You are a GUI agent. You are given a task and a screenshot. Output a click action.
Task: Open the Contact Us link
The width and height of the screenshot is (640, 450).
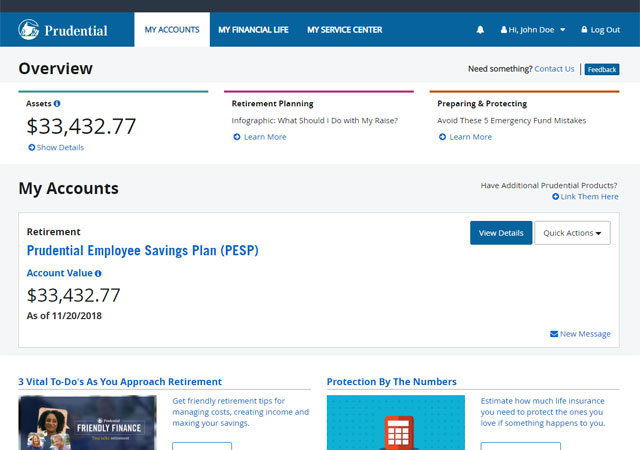coord(554,69)
